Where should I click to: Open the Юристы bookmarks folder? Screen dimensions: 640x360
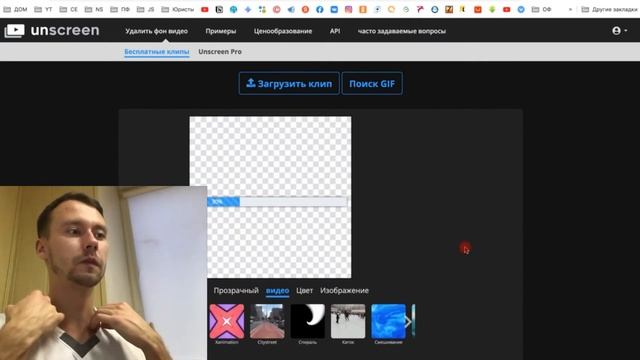178,9
